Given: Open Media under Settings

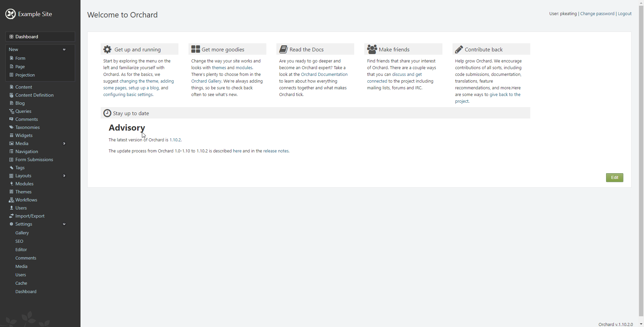Looking at the screenshot, I should pyautogui.click(x=21, y=266).
